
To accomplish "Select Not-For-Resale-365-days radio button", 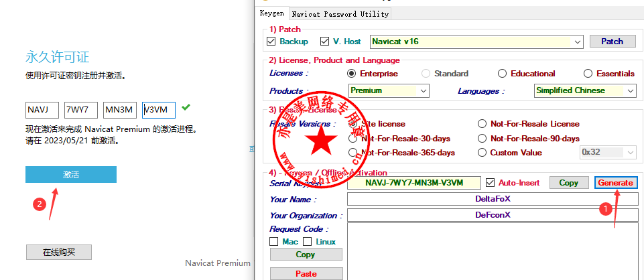I will (x=352, y=152).
